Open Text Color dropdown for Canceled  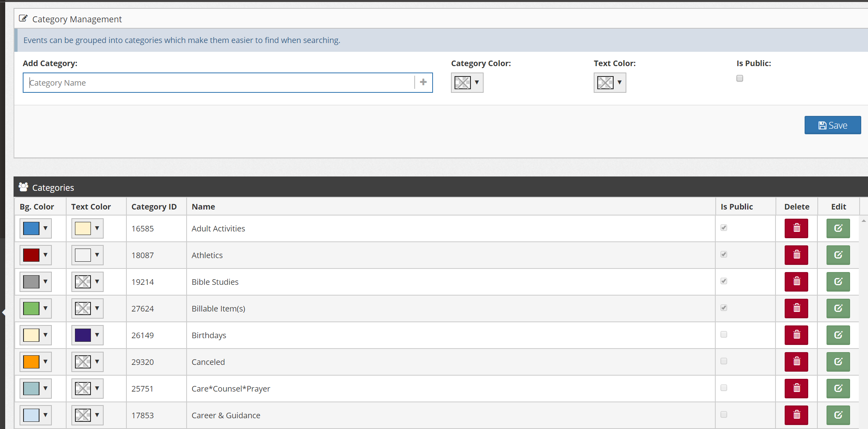[x=87, y=362]
